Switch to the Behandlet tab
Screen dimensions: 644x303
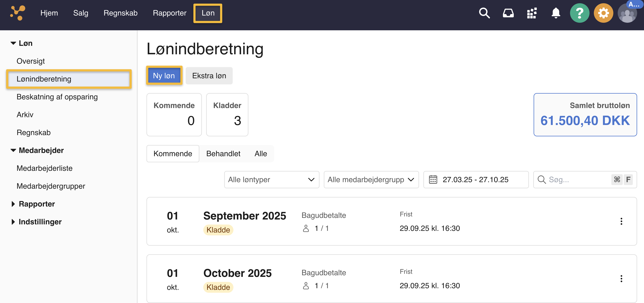point(223,153)
